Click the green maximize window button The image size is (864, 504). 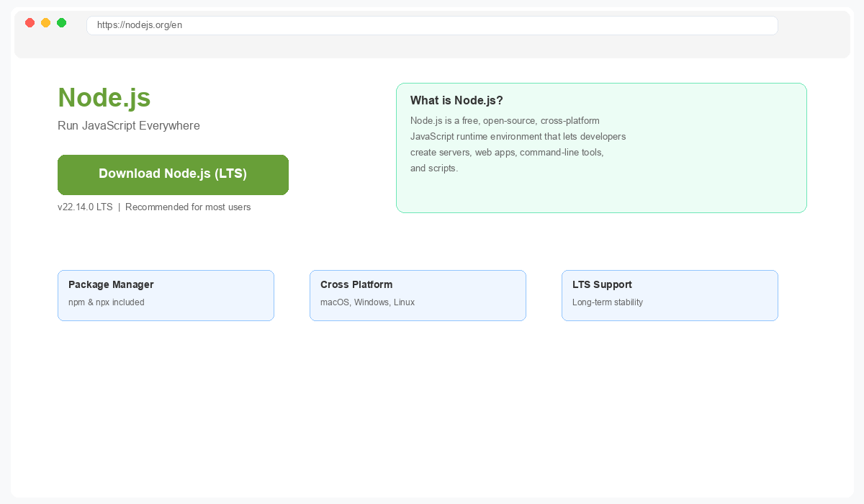click(x=61, y=23)
